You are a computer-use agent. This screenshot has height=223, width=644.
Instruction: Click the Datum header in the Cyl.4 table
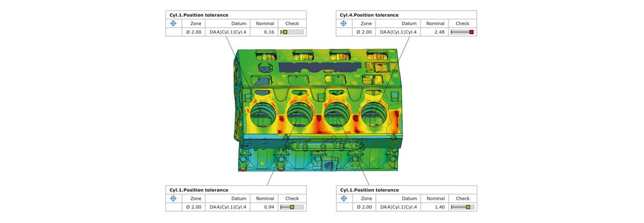409,24
